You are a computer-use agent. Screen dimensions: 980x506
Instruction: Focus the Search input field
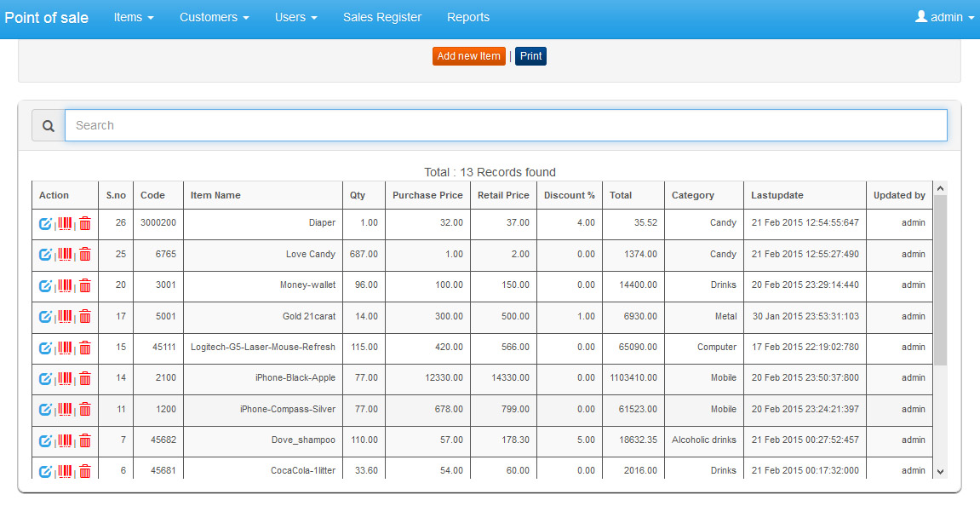pos(507,126)
